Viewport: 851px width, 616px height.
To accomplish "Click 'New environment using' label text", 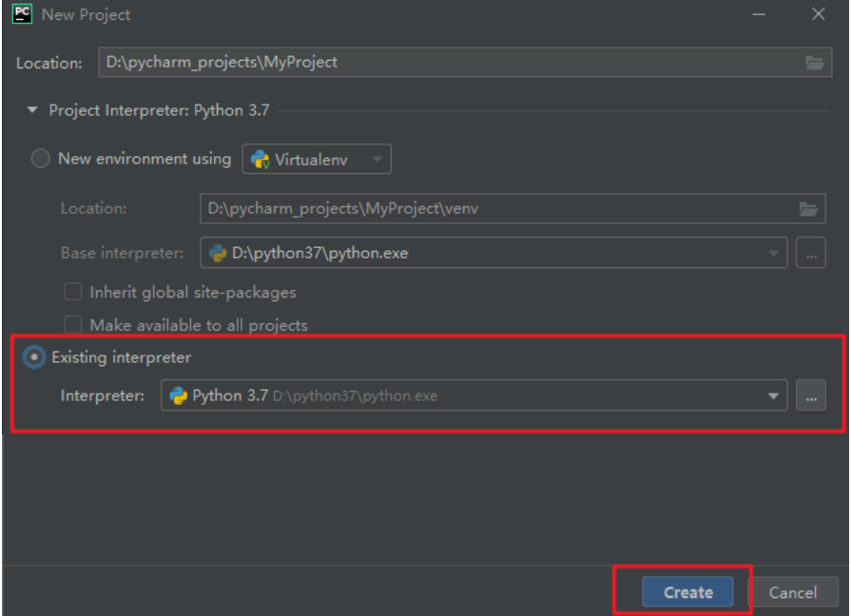I will [145, 159].
